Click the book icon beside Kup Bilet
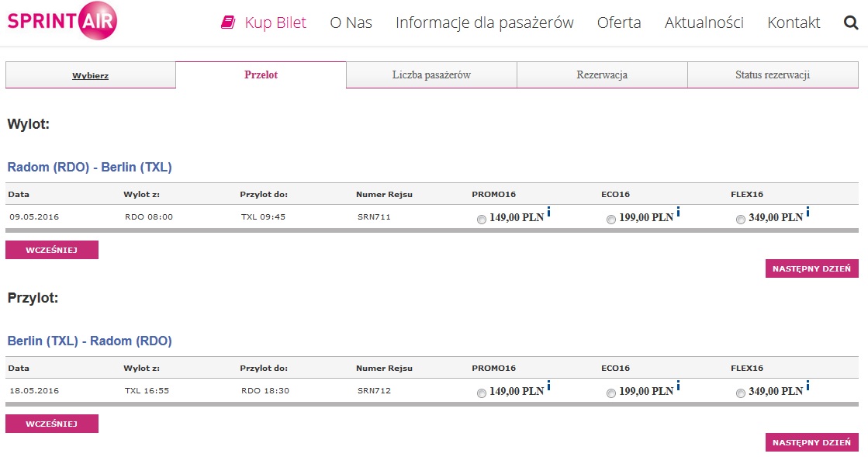 pyautogui.click(x=228, y=23)
